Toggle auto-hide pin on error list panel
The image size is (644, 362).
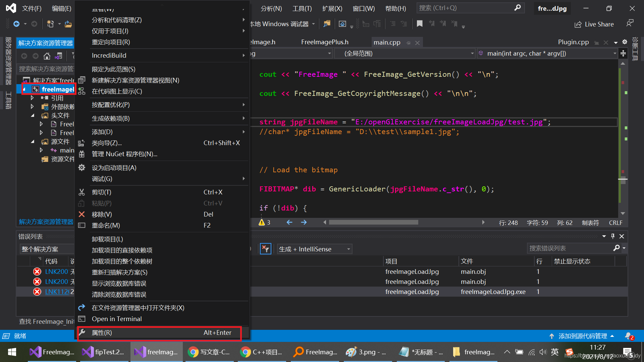(613, 236)
